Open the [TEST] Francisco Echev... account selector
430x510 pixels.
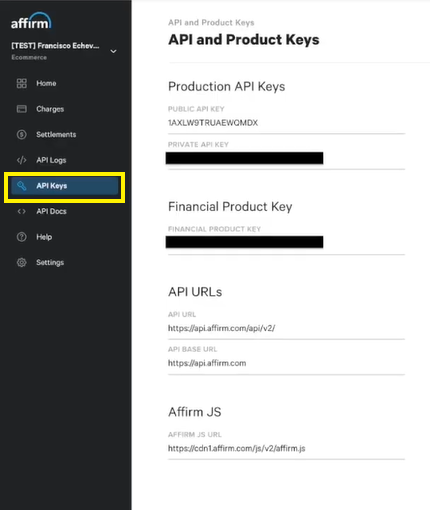coord(55,46)
